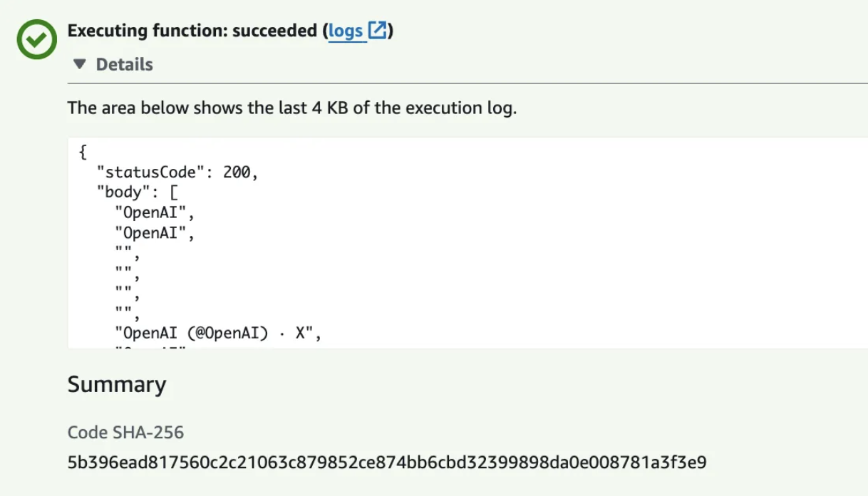This screenshot has width=868, height=496.
Task: Click the opening curly brace in log
Action: (83, 153)
